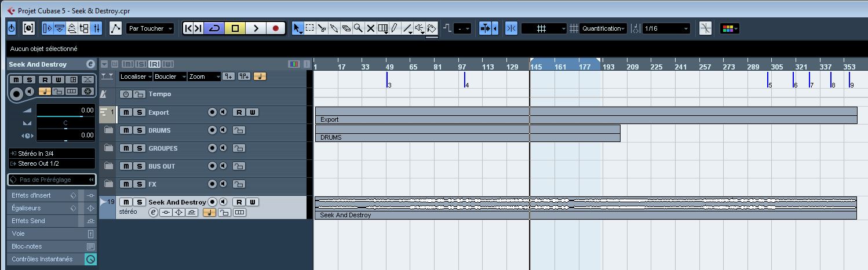Show the info line toggle
Image resolution: width=868 pixels, height=270 pixels.
(x=60, y=28)
